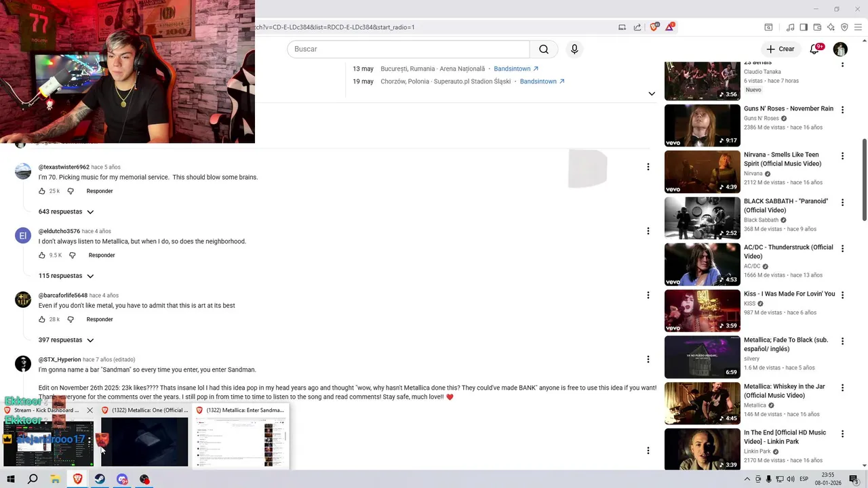The image size is (868, 488).
Task: Click Responder under barcaforlife5648 comment
Action: pyautogui.click(x=100, y=319)
